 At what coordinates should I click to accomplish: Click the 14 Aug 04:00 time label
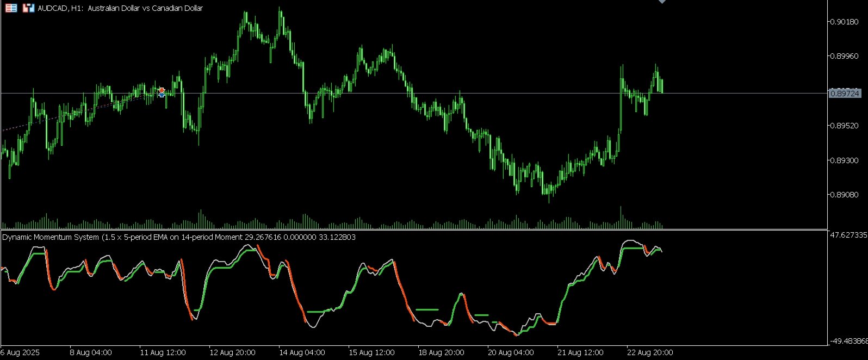click(x=302, y=352)
